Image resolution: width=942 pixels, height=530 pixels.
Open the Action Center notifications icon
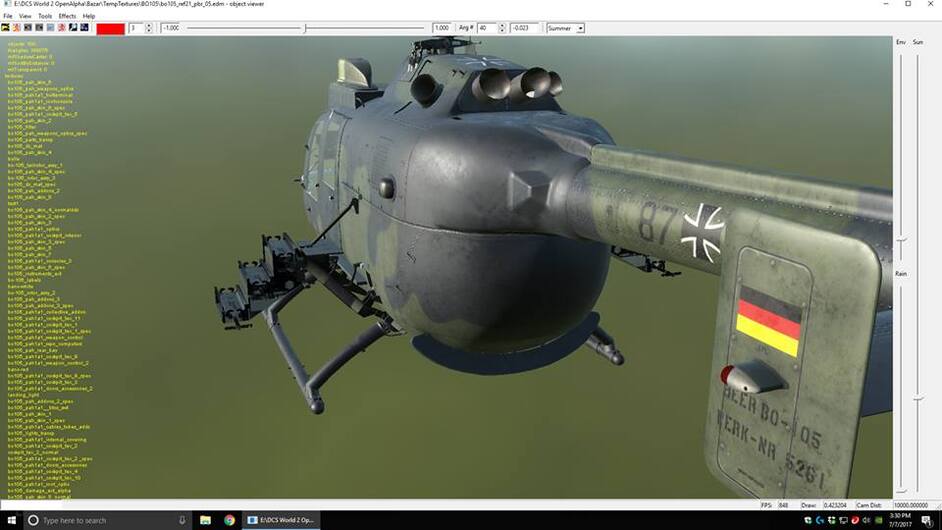pos(927,520)
